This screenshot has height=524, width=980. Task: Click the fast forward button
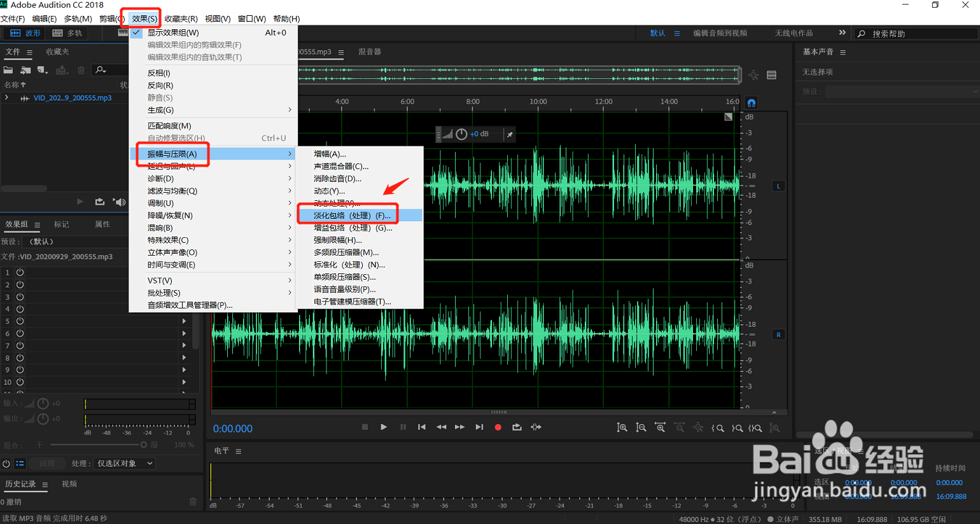point(459,427)
